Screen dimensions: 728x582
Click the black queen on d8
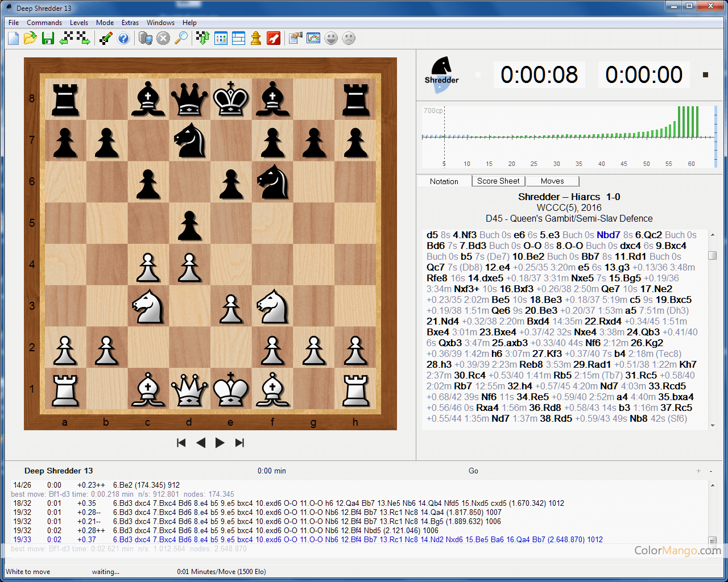pos(189,98)
